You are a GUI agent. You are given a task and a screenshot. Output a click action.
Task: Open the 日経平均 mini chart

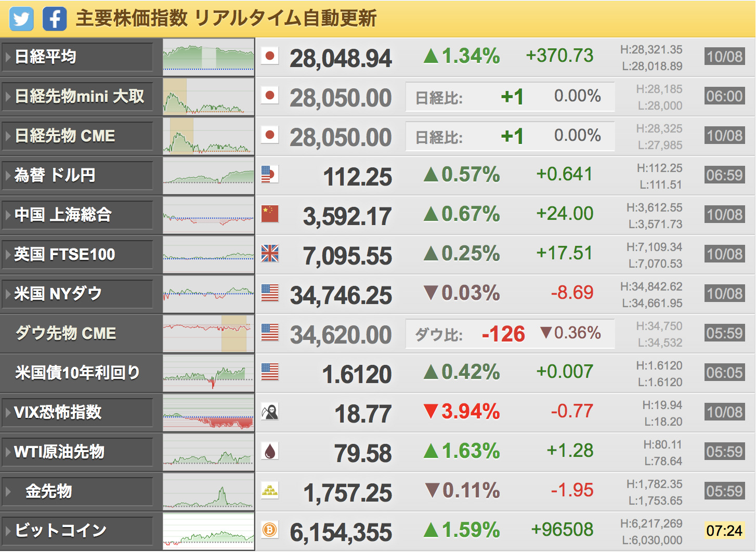(x=208, y=57)
